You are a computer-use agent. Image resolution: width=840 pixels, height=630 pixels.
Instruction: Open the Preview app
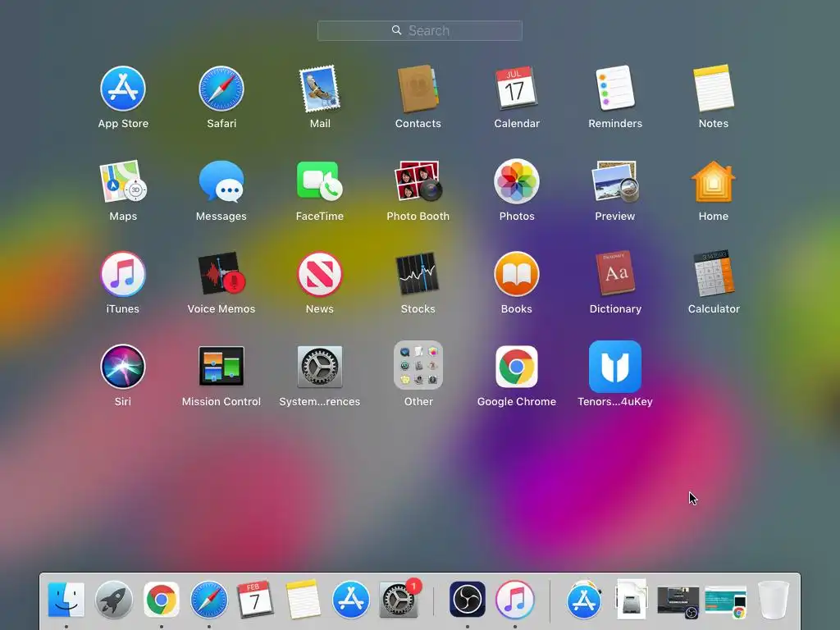pos(615,181)
